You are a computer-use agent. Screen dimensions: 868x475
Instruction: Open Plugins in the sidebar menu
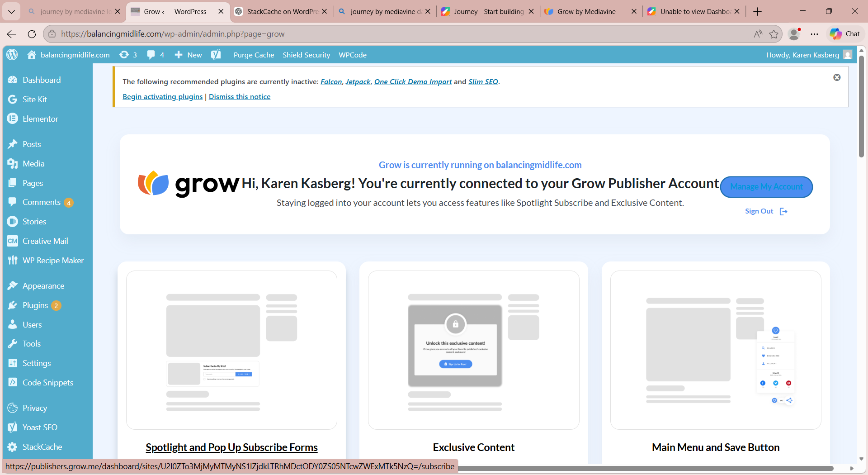35,305
